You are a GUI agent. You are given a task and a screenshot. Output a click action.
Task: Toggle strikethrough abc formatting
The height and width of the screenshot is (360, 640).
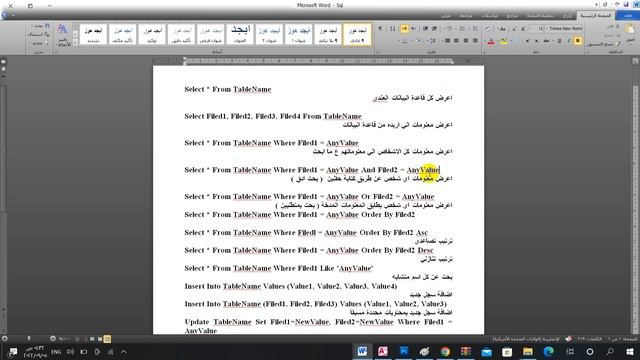point(546,41)
